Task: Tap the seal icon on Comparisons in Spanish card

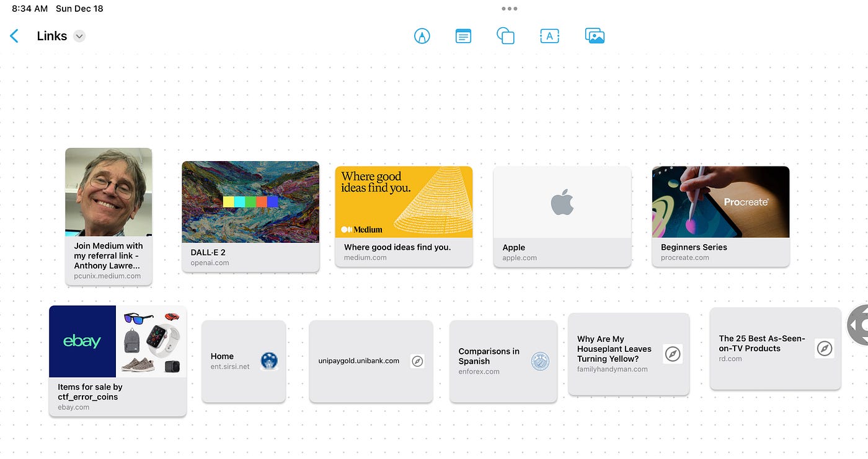Action: coord(541,361)
